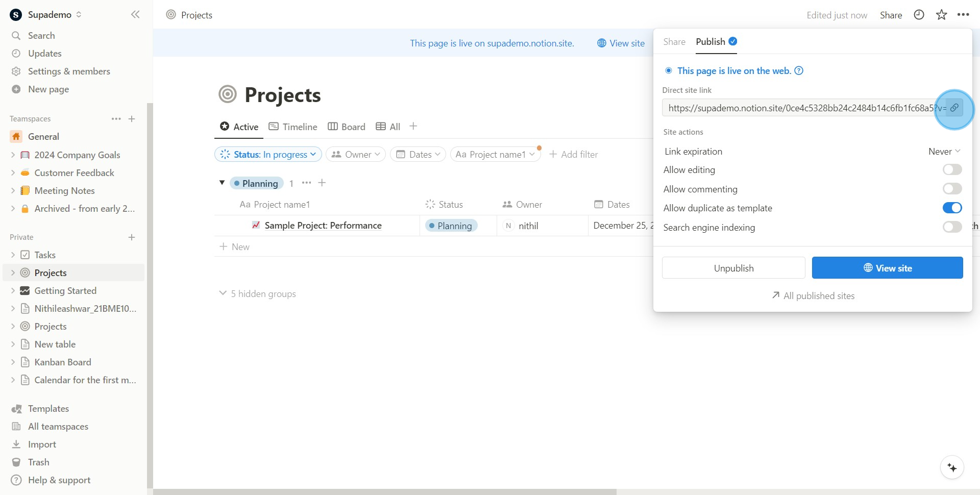The height and width of the screenshot is (495, 980).
Task: Open Link expiration Never dropdown
Action: [944, 152]
